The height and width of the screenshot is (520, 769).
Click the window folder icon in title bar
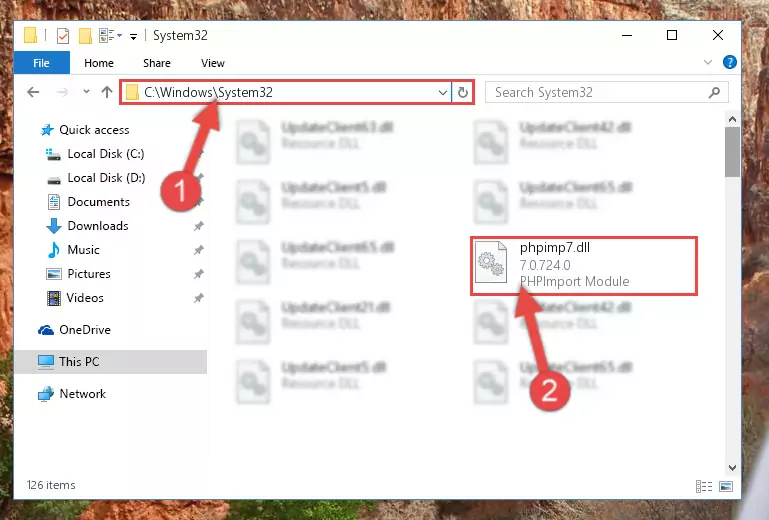[30, 35]
